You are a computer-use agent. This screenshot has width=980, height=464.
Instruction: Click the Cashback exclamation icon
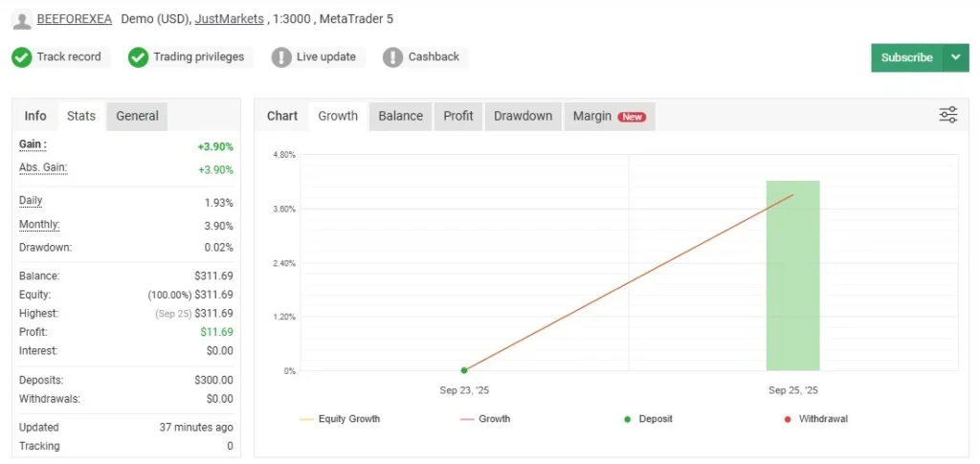coord(392,57)
